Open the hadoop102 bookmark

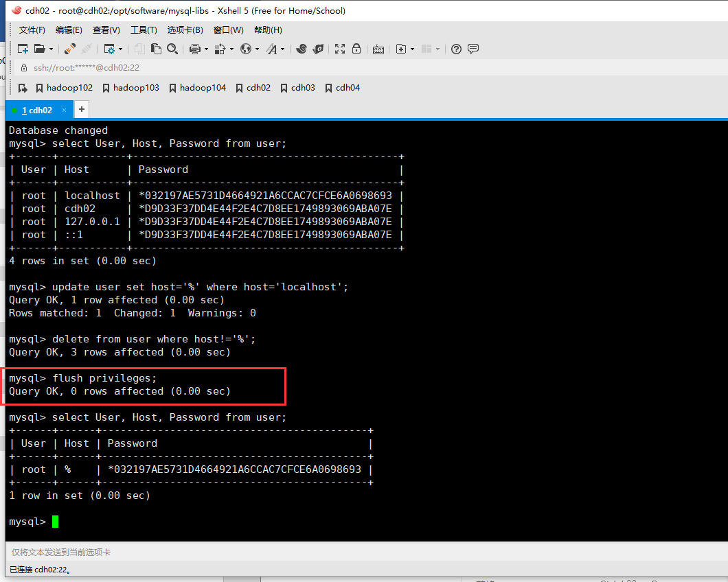click(64, 88)
